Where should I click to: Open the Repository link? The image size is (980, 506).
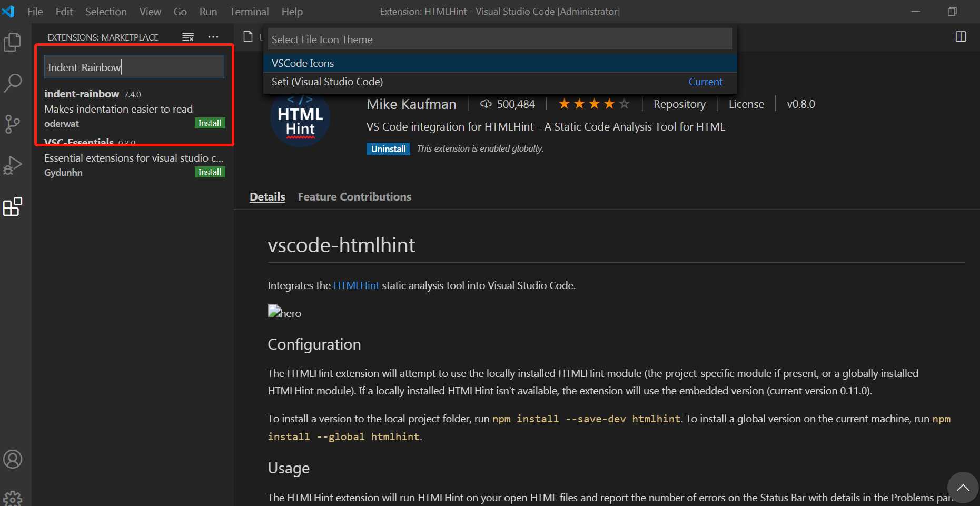[x=679, y=104]
